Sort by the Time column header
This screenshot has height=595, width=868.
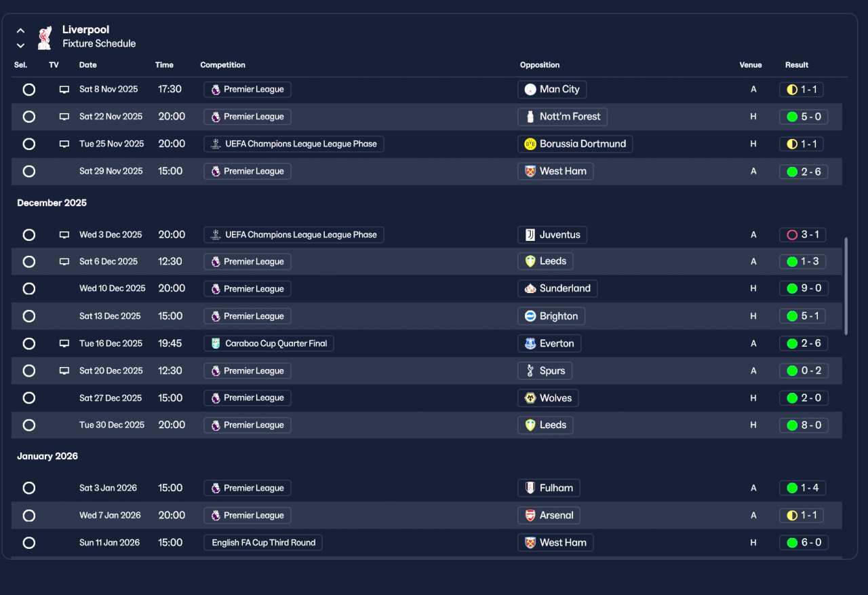click(x=164, y=65)
